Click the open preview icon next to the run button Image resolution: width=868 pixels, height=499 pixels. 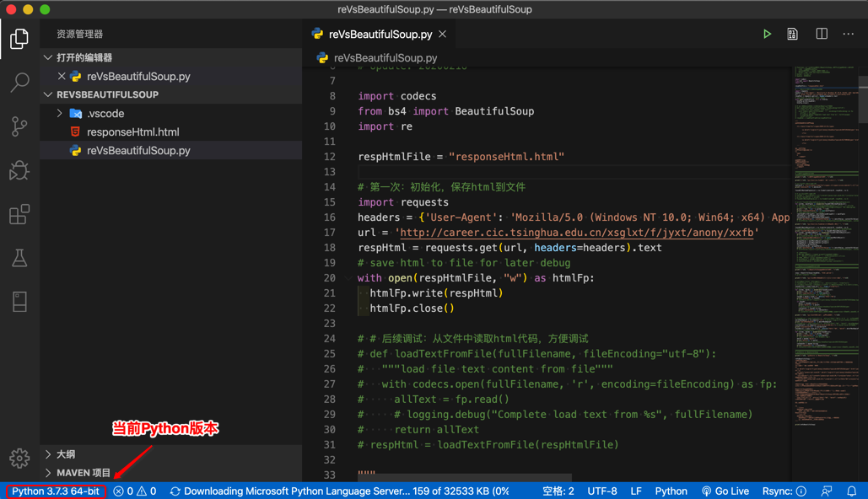[792, 35]
